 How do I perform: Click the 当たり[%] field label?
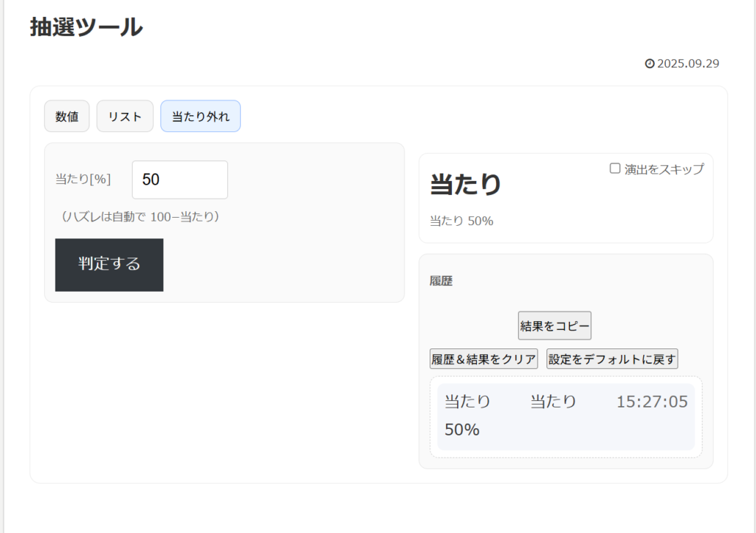click(83, 179)
